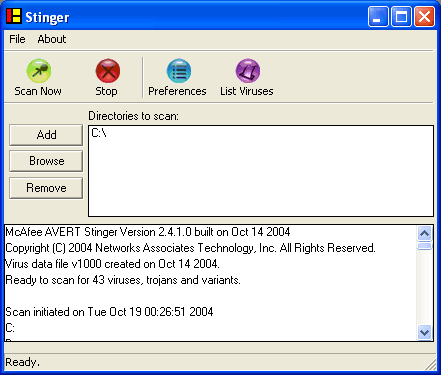
Task: Open Preferences from the toolbar icon
Action: (179, 71)
